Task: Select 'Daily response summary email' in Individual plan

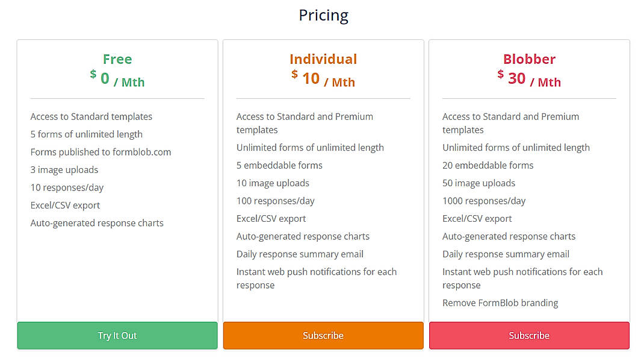Action: point(300,254)
